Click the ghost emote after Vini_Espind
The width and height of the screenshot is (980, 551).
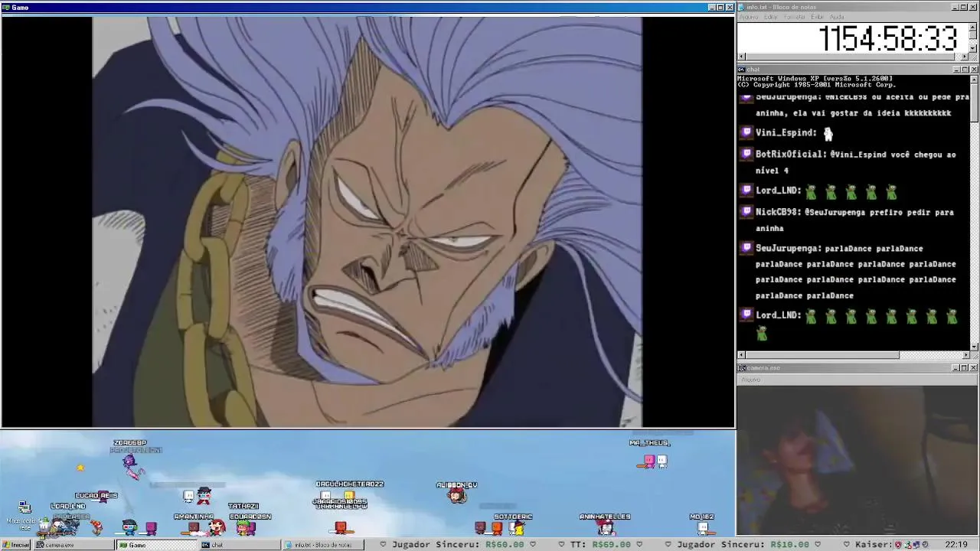click(828, 133)
